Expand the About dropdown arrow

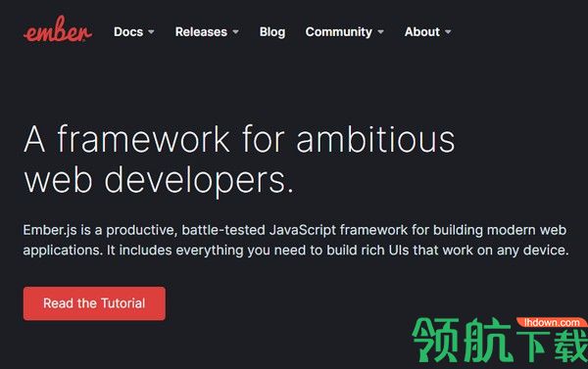pos(448,32)
